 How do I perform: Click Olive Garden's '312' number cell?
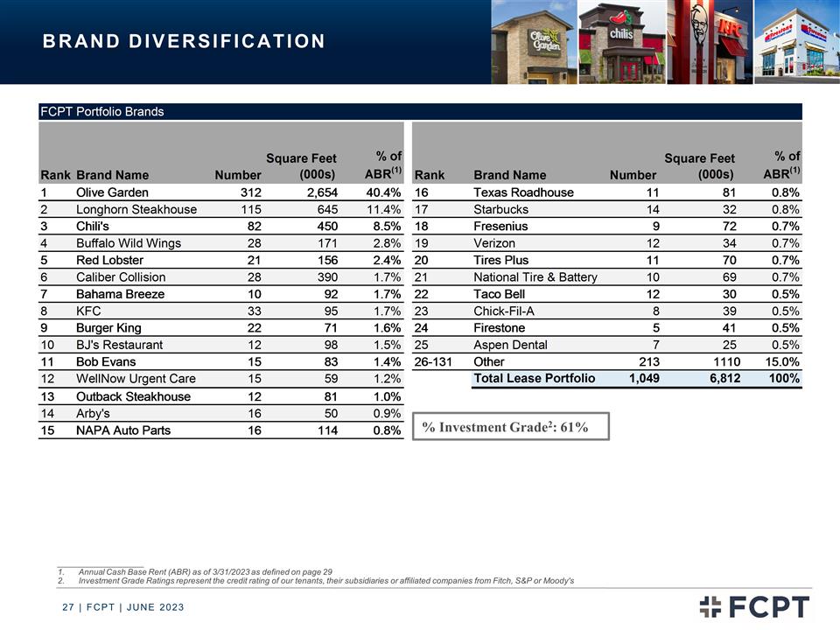pyautogui.click(x=251, y=192)
